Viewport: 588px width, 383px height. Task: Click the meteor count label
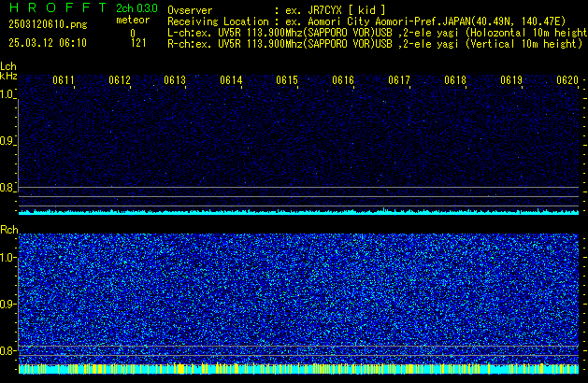coord(133,20)
